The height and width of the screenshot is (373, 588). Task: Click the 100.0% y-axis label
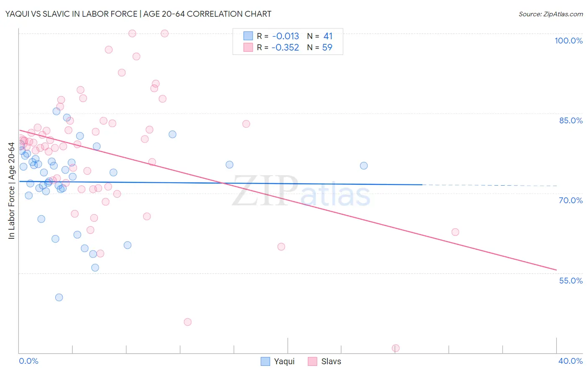click(569, 41)
